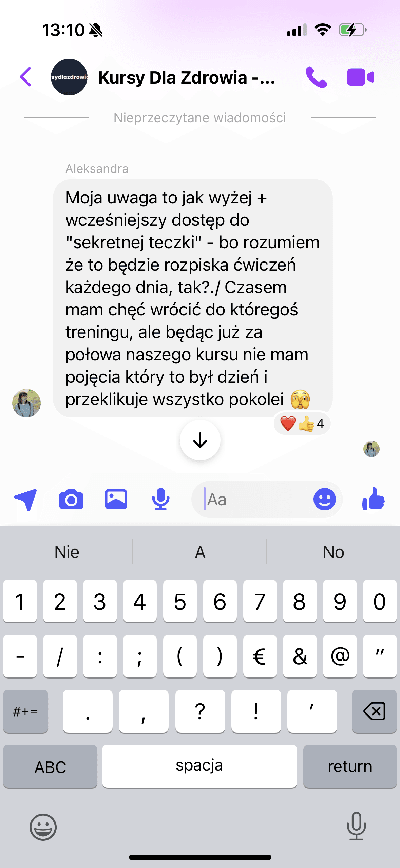Tap the purple back arrow
The height and width of the screenshot is (868, 400).
click(26, 77)
